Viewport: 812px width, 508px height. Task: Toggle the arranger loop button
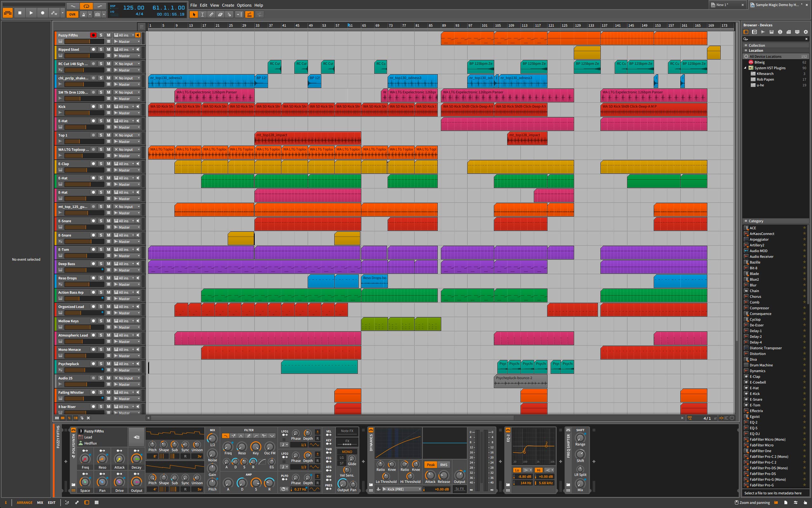click(86, 6)
